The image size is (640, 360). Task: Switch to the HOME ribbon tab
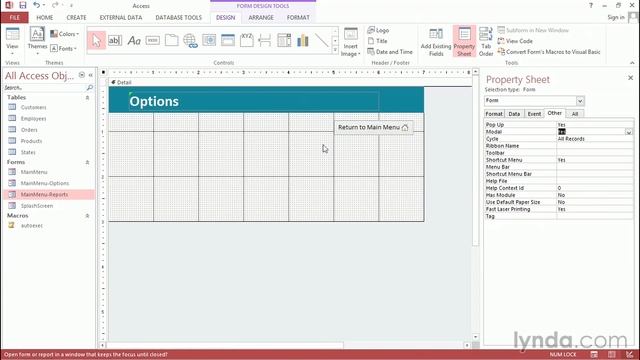pyautogui.click(x=44, y=18)
